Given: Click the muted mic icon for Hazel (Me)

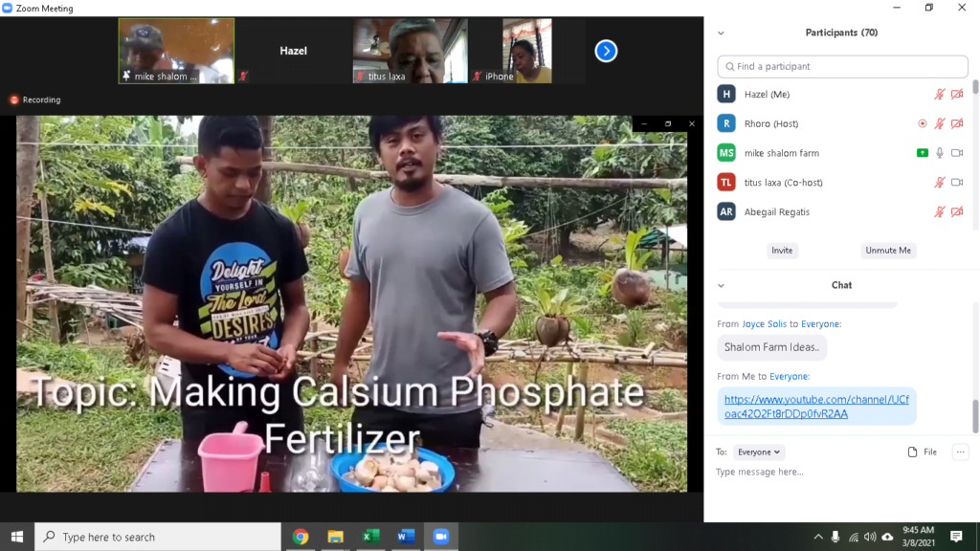Looking at the screenshot, I should [940, 95].
